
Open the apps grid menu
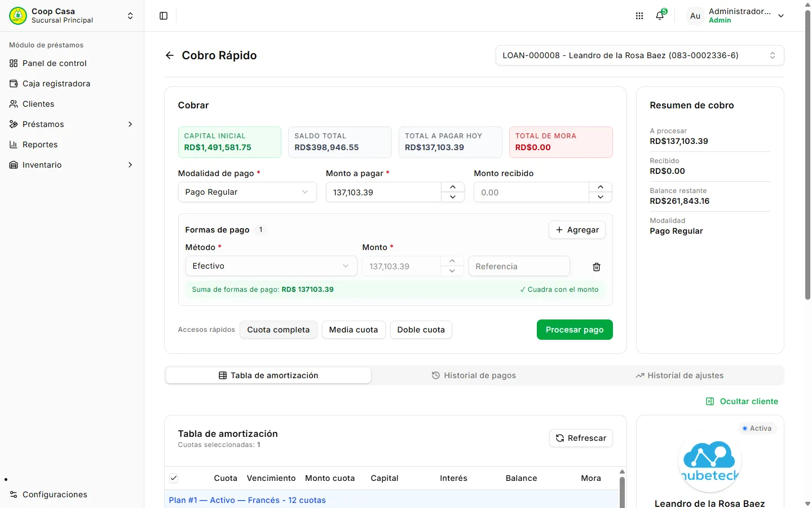[x=639, y=16]
